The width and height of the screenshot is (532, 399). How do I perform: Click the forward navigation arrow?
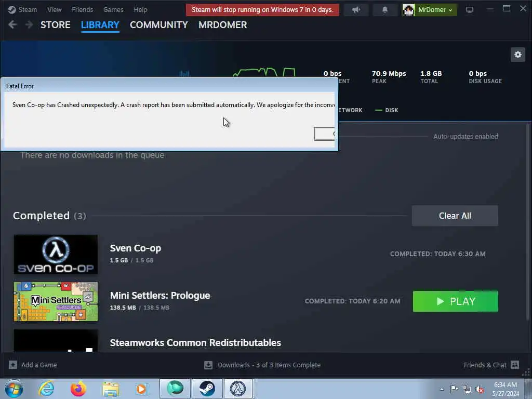click(x=29, y=24)
